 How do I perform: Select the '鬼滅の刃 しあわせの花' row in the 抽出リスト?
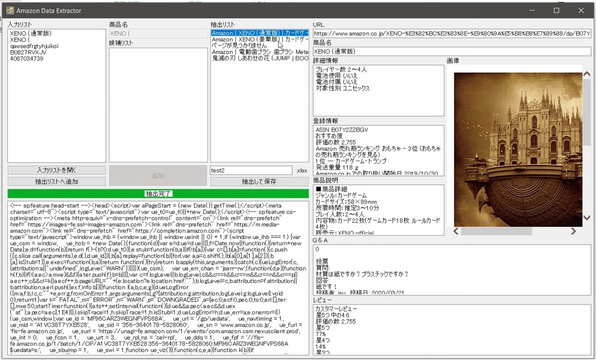[259, 58]
